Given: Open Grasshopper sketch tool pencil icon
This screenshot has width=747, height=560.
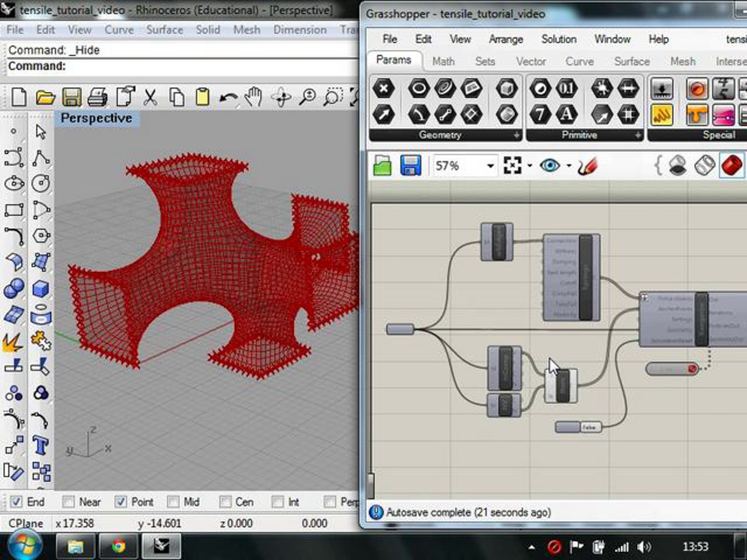Looking at the screenshot, I should coord(587,166).
